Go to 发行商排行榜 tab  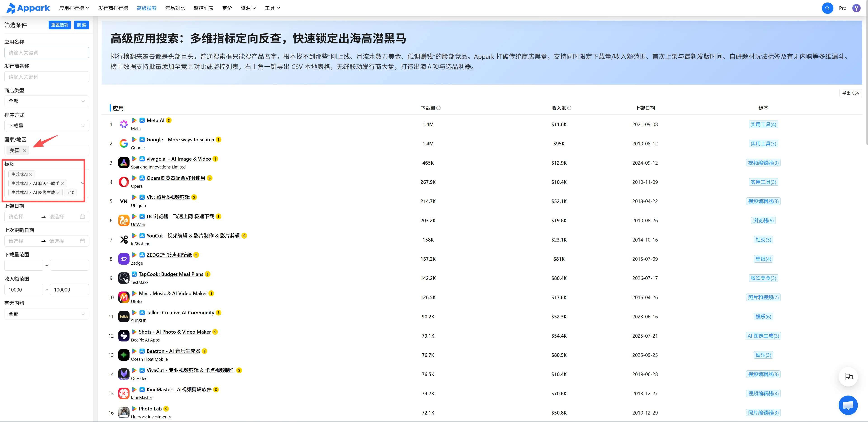(113, 8)
